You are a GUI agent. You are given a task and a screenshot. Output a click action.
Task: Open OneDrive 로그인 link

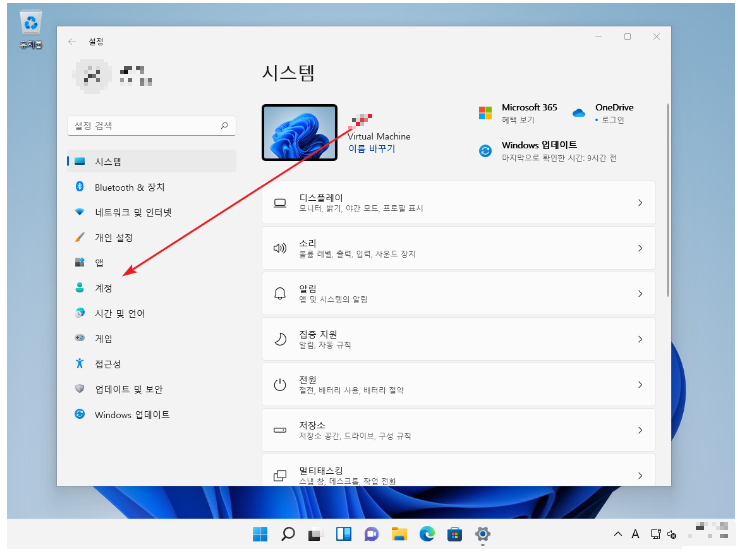[x=612, y=120]
